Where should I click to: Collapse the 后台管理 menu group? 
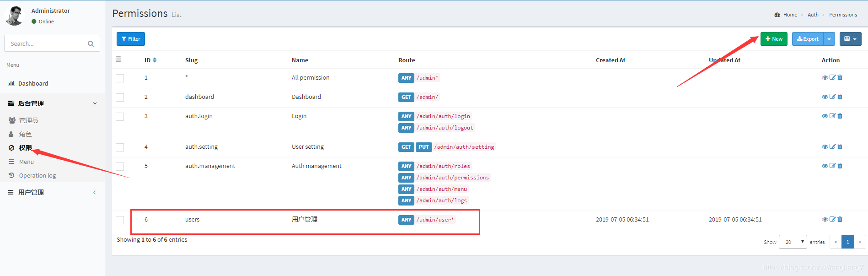(52, 103)
